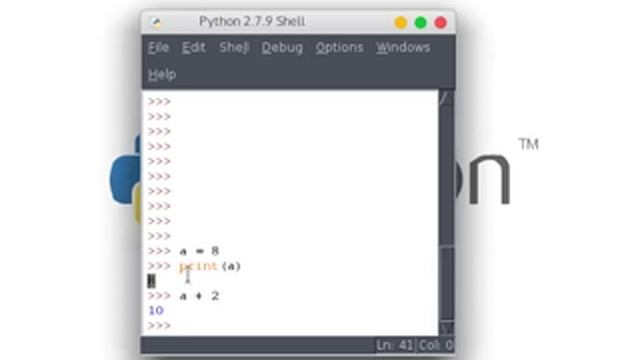This screenshot has width=640, height=360.
Task: Click the 'Ln: 41' status indicator
Action: tap(395, 345)
